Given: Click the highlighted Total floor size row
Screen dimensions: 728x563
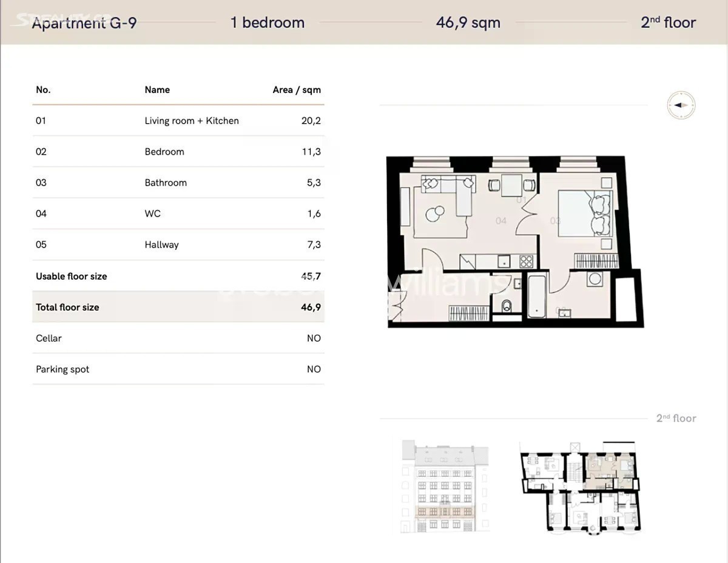Looking at the screenshot, I should pos(178,307).
